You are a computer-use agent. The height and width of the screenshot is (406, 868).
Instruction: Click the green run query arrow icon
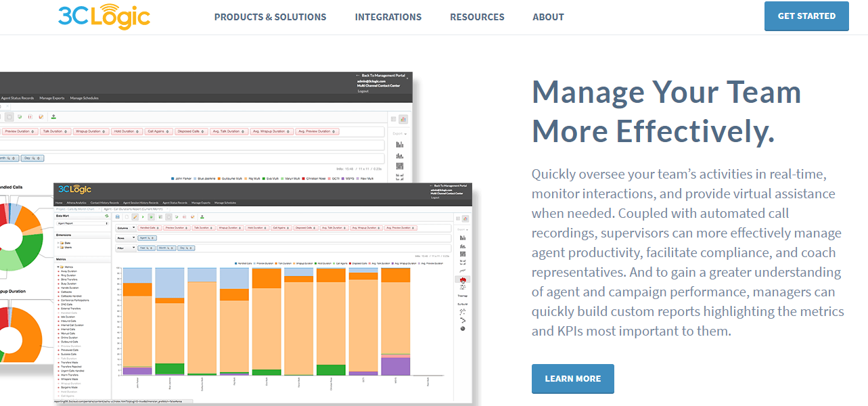tap(143, 217)
